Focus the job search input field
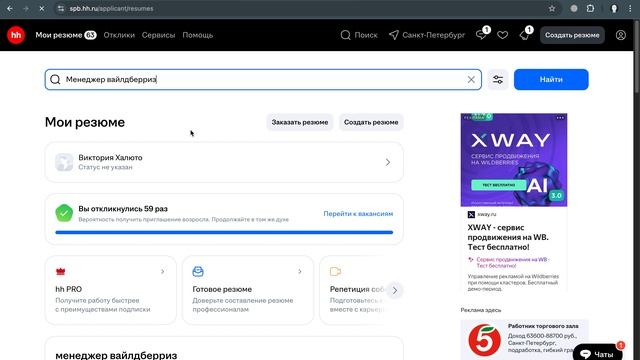This screenshot has height=360, width=640. (x=263, y=80)
